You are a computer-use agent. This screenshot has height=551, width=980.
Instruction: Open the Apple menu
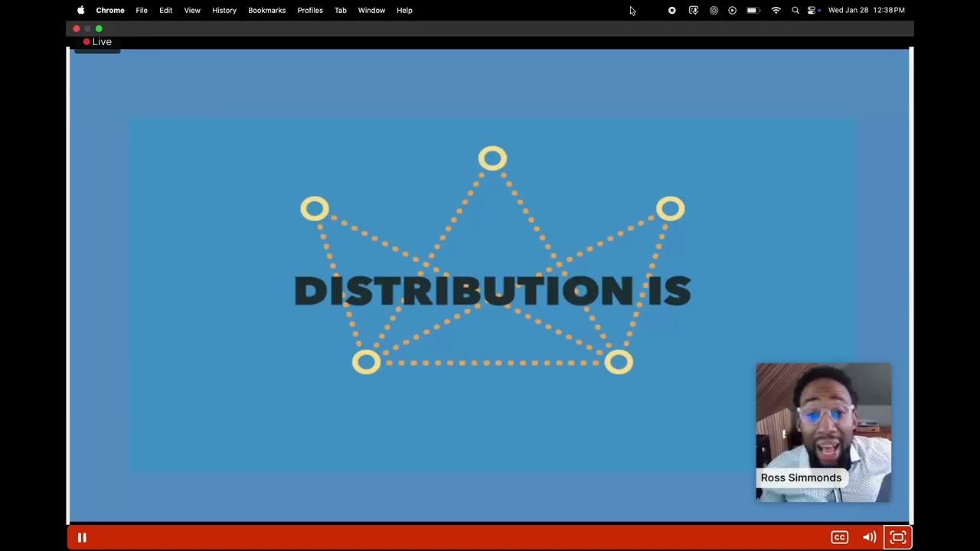tap(80, 10)
